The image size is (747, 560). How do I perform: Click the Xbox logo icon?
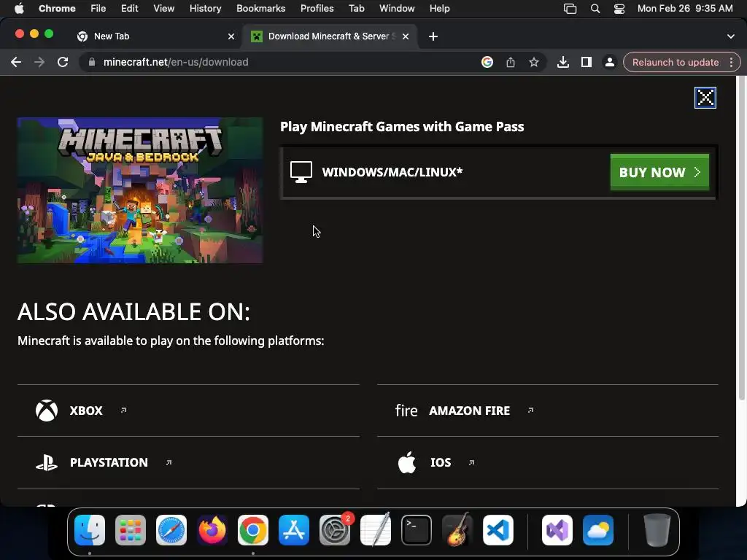tap(47, 411)
